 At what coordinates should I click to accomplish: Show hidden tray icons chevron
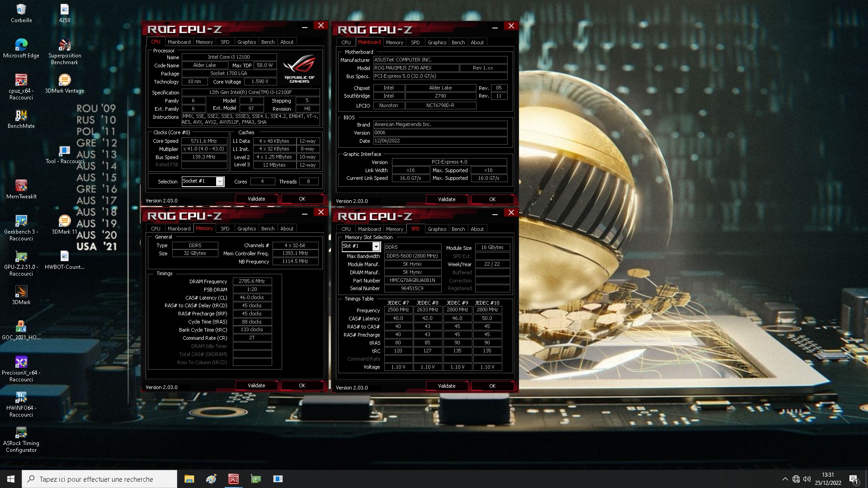point(785,479)
